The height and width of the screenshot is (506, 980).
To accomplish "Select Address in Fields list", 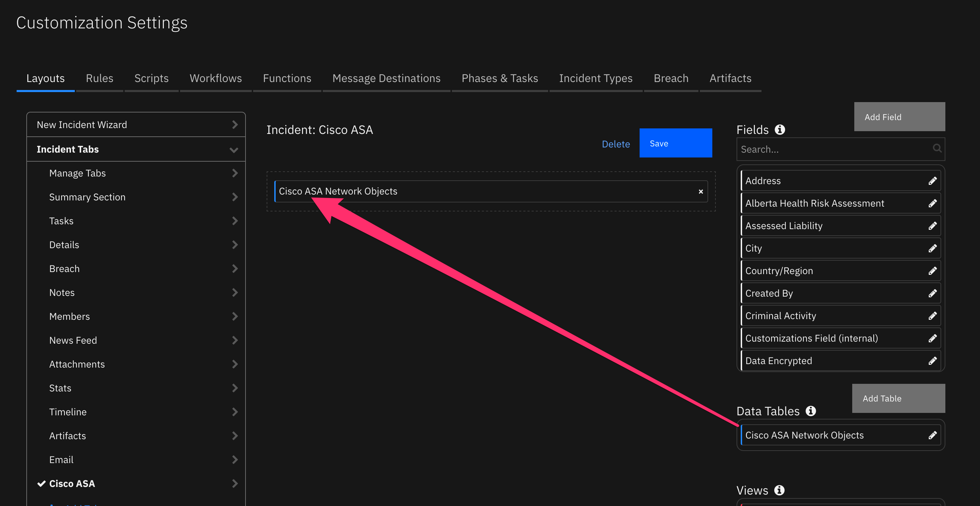I will 840,181.
